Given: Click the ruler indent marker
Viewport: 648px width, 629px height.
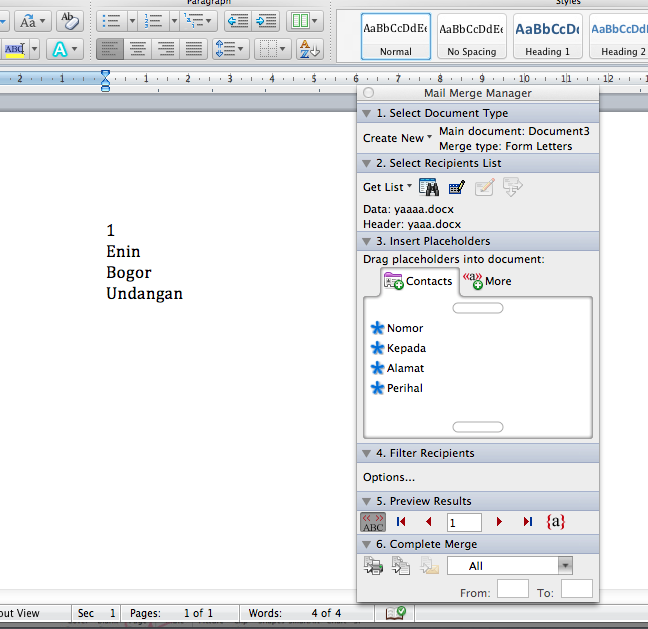Looking at the screenshot, I should click(105, 81).
